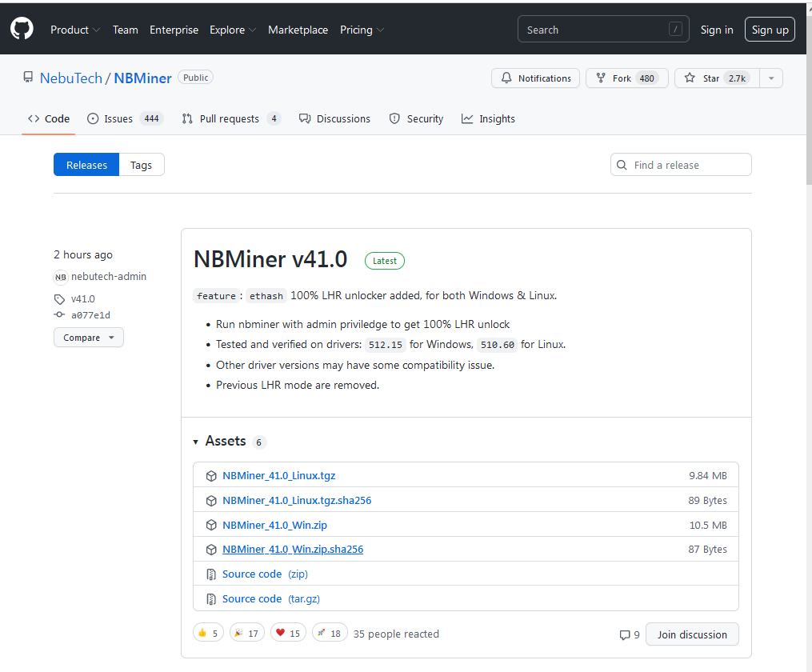React with the heart emoji

click(287, 632)
